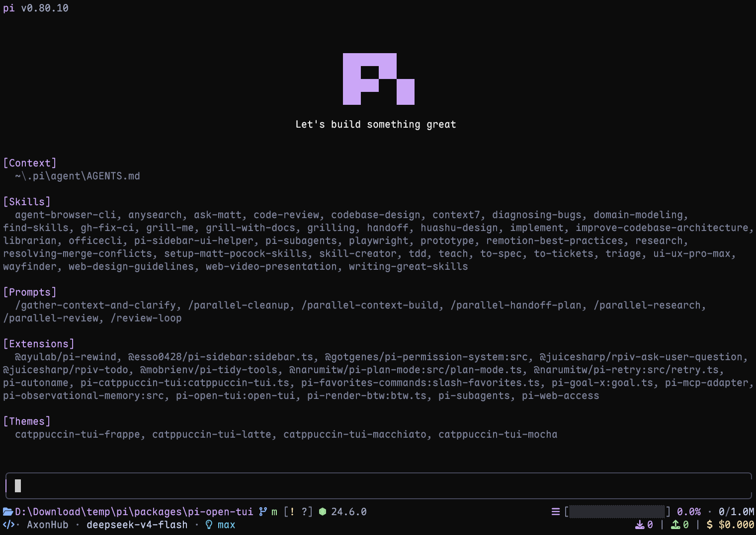Click the /review-loop prompt
Viewport: 756px width, 535px height.
146,318
